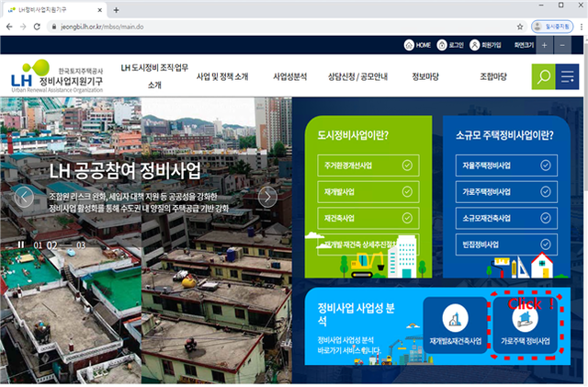The image size is (588, 387).
Task: Click check icon beside 재개발사업
Action: [x=407, y=192]
